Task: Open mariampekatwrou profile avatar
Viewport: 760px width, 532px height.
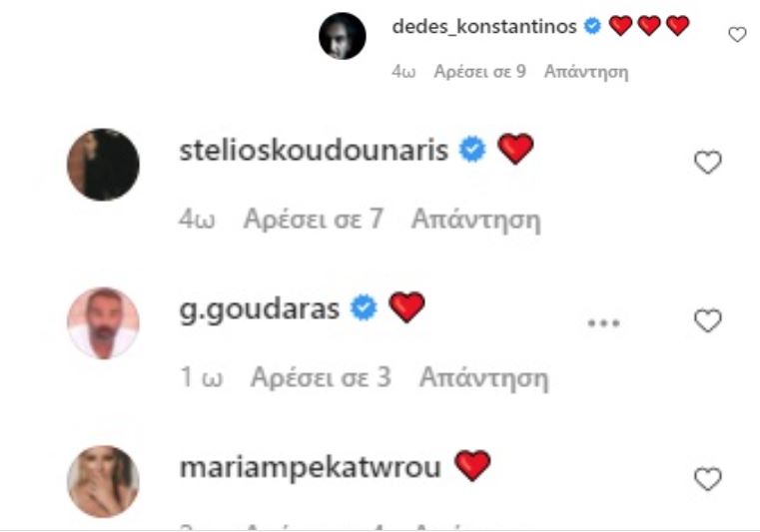Action: tap(103, 482)
